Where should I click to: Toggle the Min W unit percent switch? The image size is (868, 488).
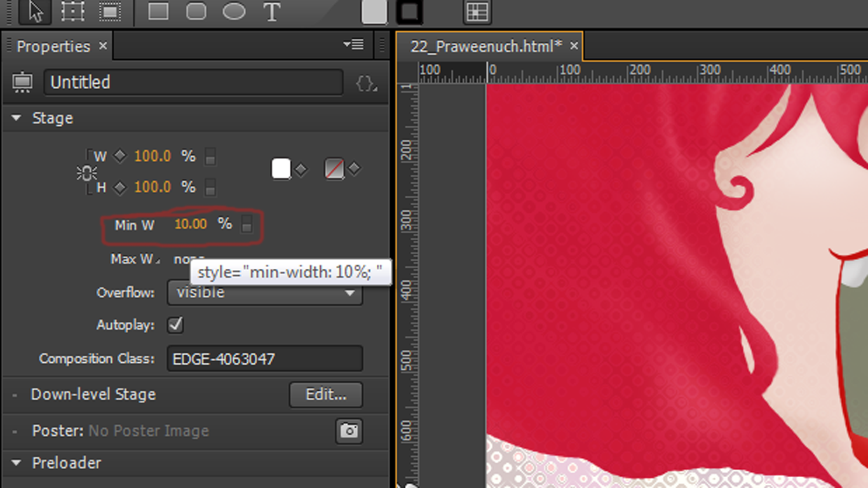click(x=247, y=224)
